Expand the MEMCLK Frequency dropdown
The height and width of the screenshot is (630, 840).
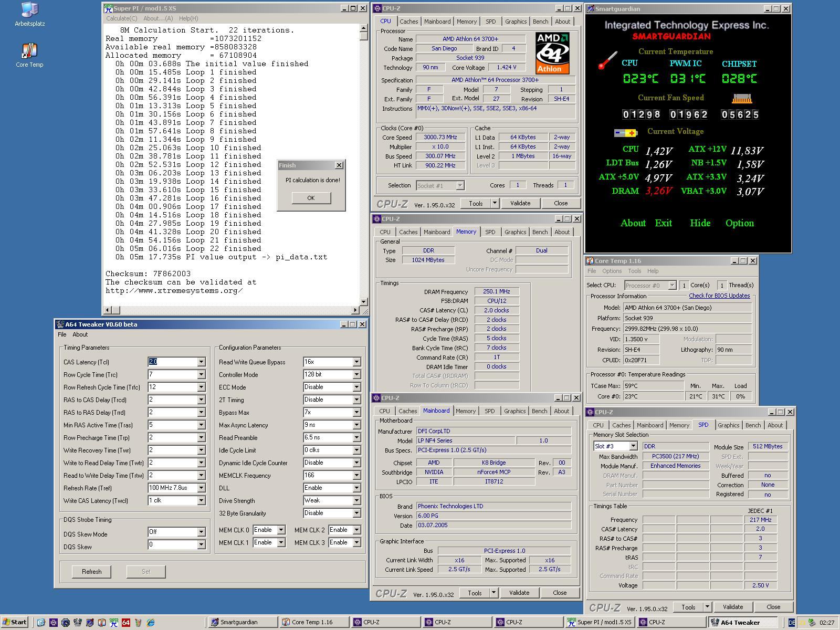(356, 475)
